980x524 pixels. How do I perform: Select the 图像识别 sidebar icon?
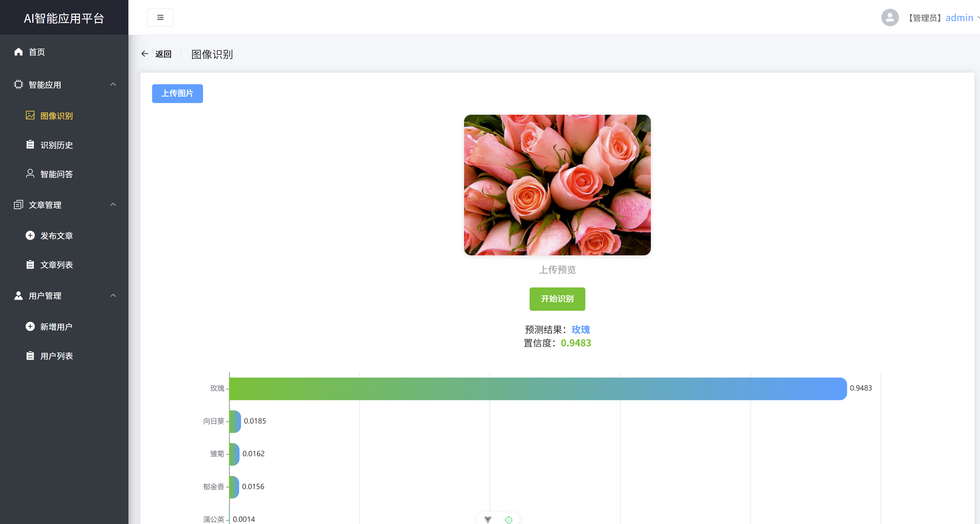[x=30, y=116]
